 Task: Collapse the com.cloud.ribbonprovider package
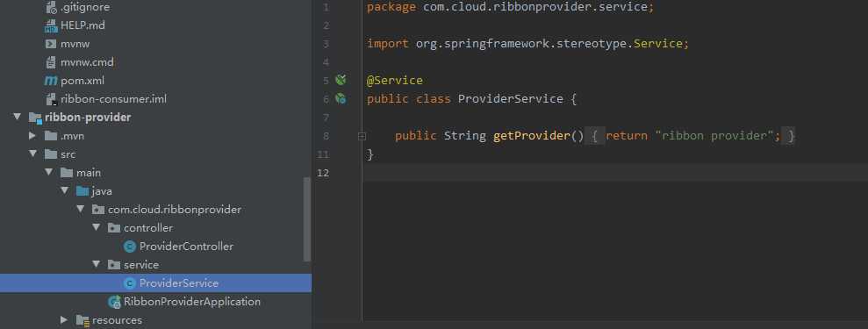coord(80,210)
